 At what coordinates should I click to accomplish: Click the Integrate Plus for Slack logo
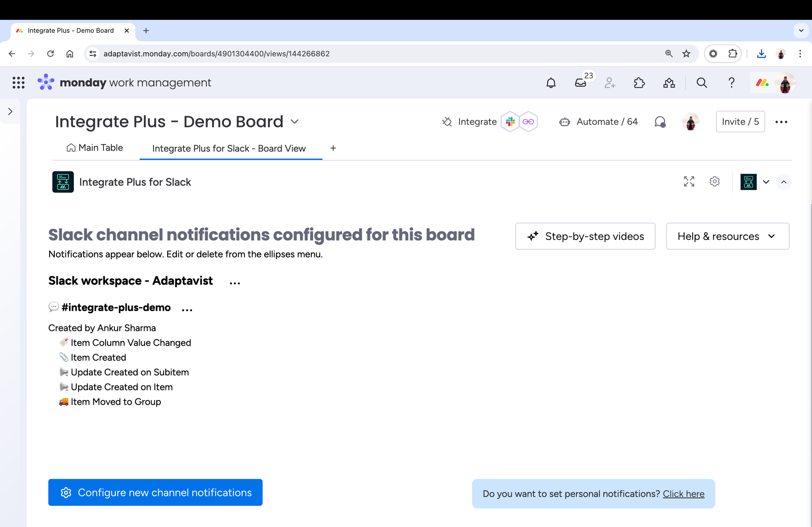point(63,182)
